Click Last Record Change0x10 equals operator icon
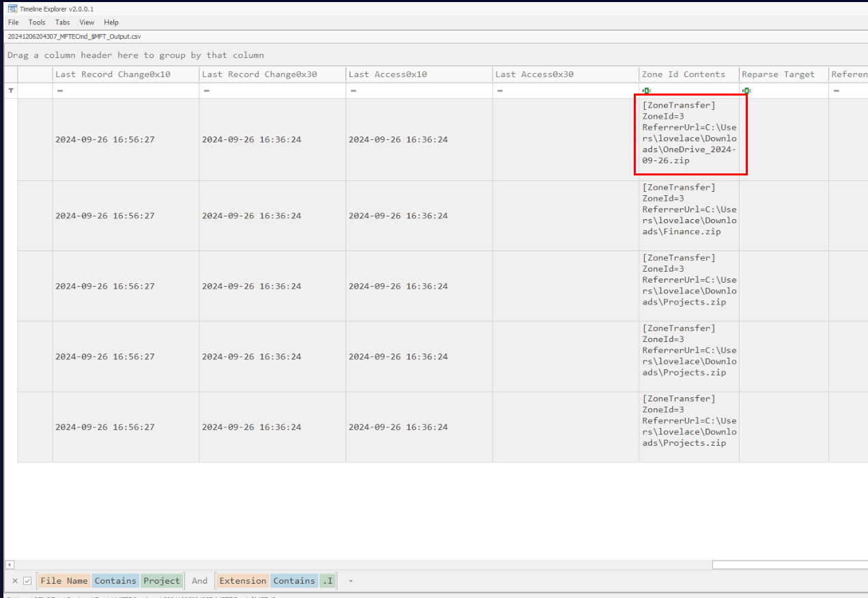This screenshot has height=598, width=868. (x=60, y=91)
